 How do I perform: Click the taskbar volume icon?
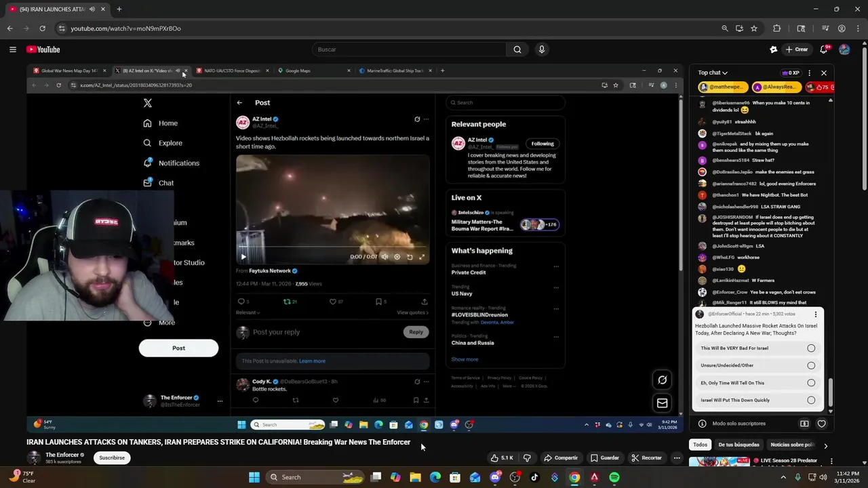click(x=824, y=477)
